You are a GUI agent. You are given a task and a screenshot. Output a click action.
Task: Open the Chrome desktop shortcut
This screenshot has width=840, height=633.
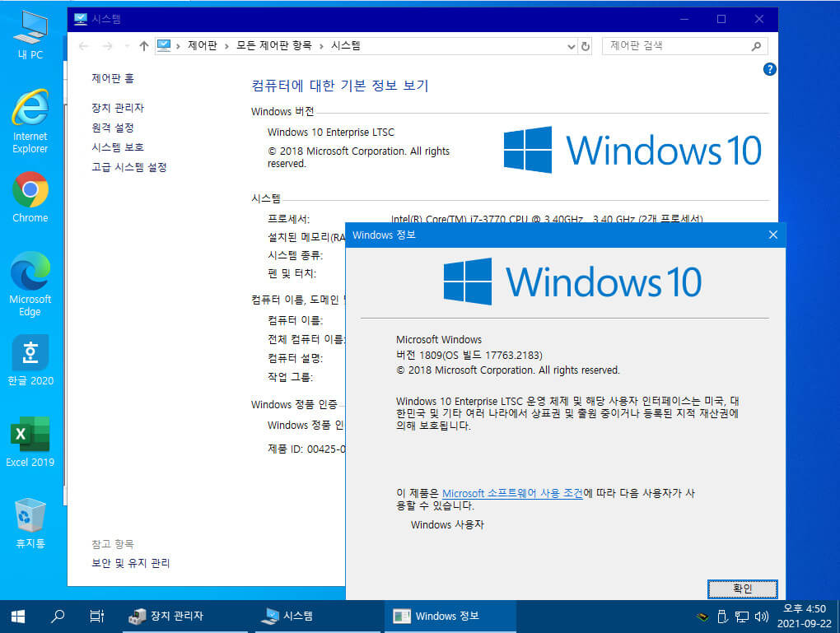30,197
